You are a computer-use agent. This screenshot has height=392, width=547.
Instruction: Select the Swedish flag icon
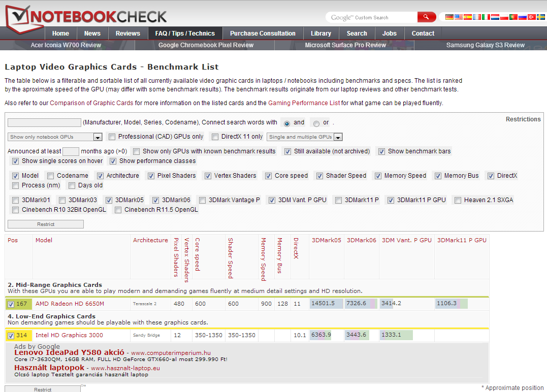[541, 17]
